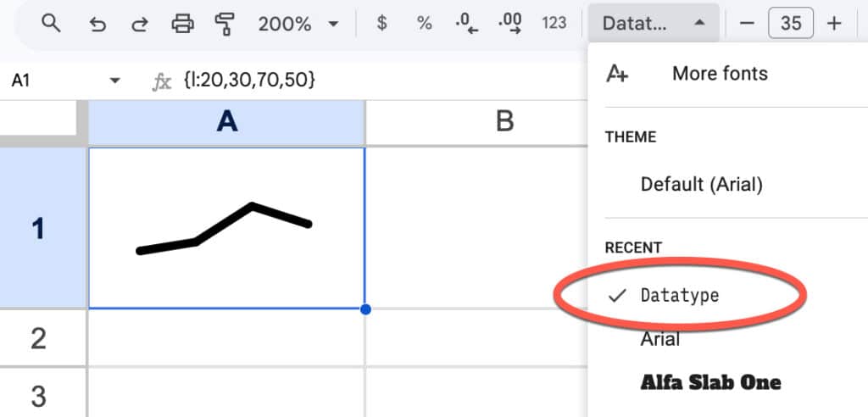Activate the paint format roller
The height and width of the screenshot is (417, 868).
click(x=224, y=24)
